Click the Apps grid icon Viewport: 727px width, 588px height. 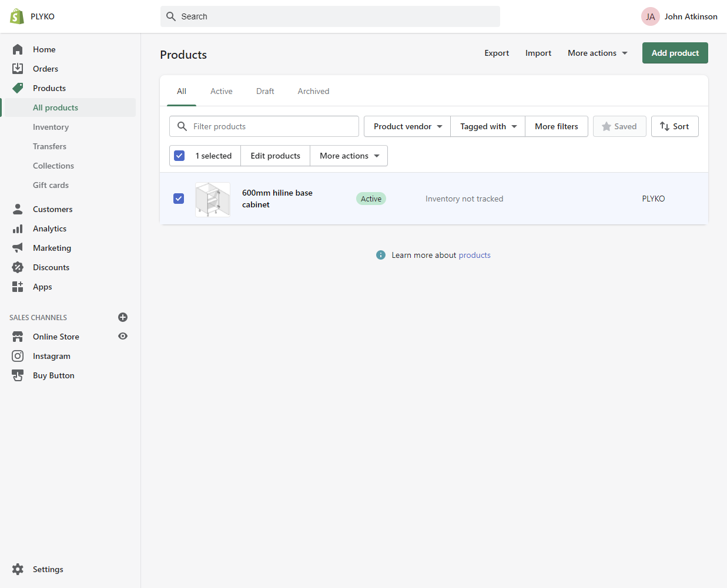tap(18, 287)
